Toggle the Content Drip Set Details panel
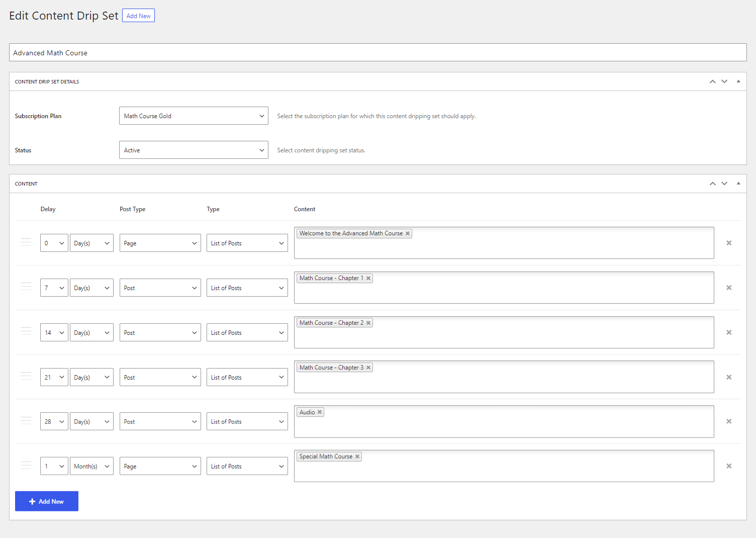Viewport: 756px width, 538px height. coord(738,81)
